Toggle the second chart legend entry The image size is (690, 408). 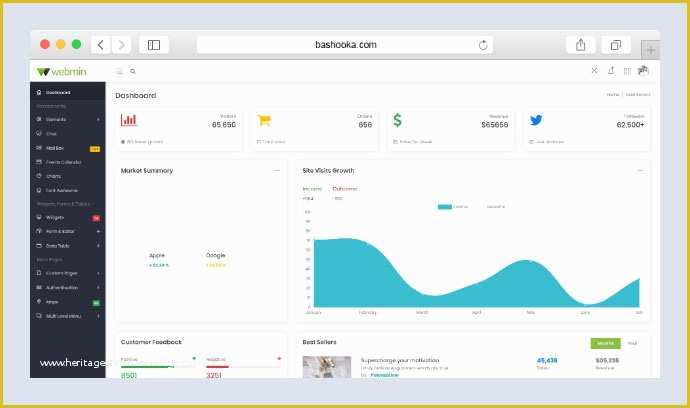coord(495,206)
